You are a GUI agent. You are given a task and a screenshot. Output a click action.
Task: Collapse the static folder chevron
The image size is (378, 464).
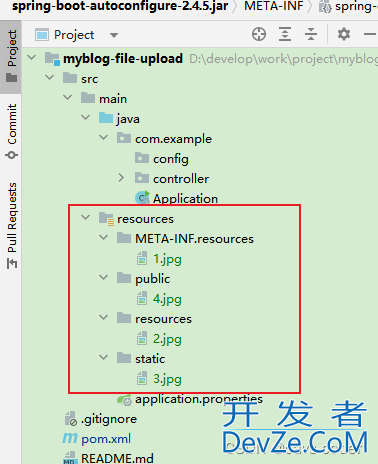[x=104, y=358]
